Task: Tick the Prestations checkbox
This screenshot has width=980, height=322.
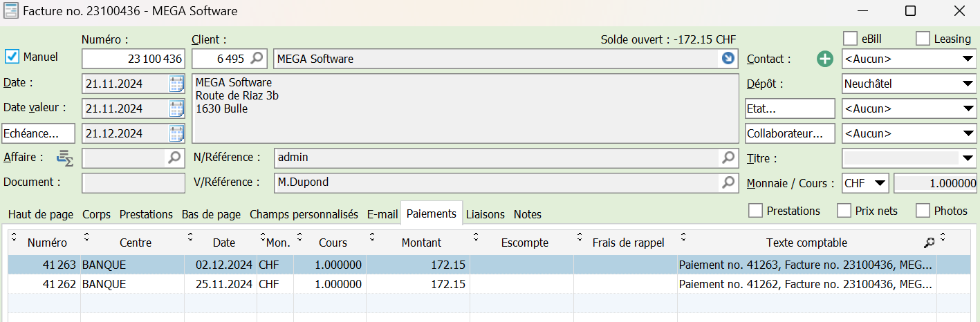Action: (x=756, y=210)
